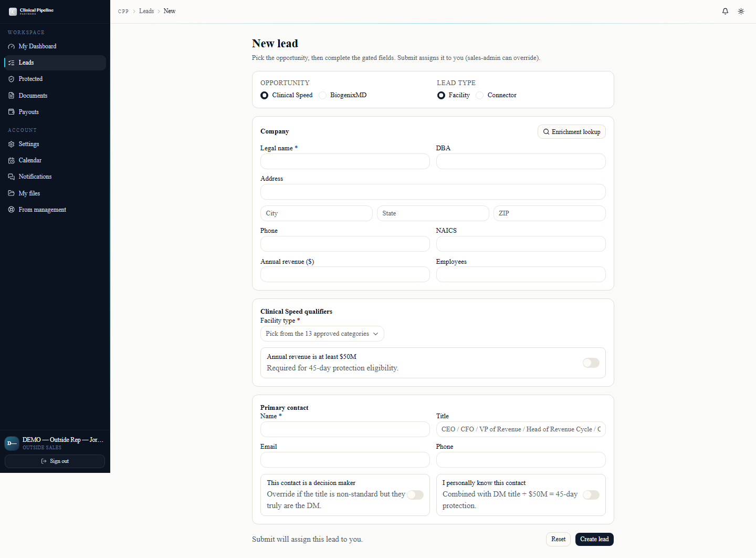This screenshot has width=756, height=558.
Task: Click the Reset button
Action: tap(558, 539)
